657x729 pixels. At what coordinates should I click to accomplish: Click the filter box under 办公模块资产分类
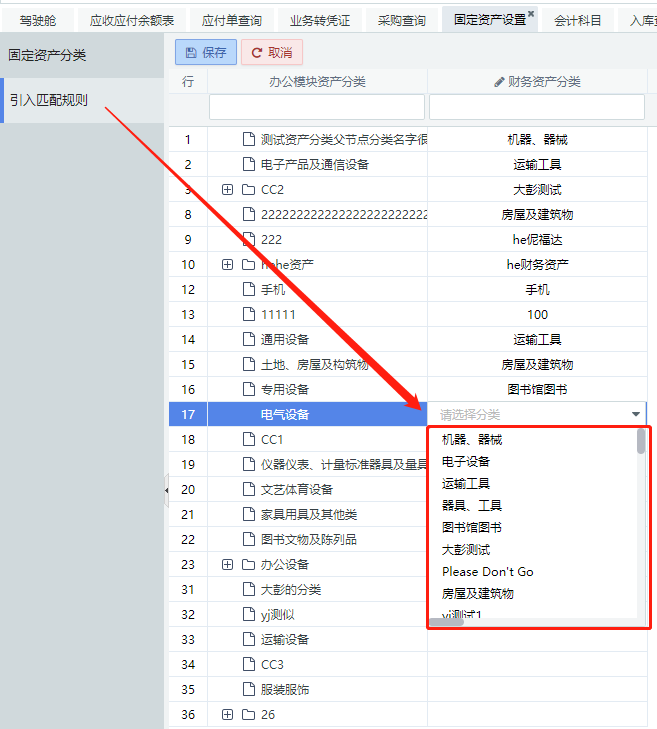click(x=316, y=107)
